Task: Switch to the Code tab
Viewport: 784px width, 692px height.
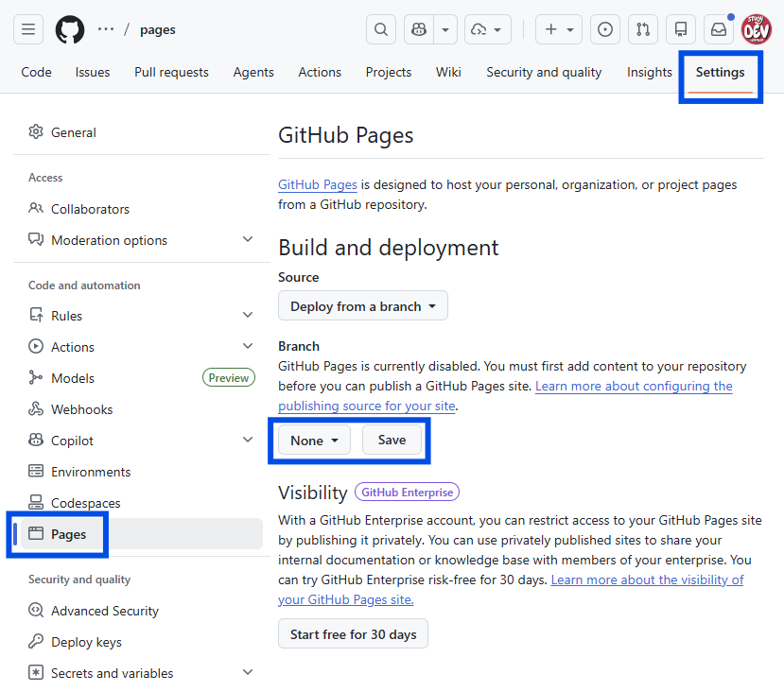Action: tap(36, 72)
